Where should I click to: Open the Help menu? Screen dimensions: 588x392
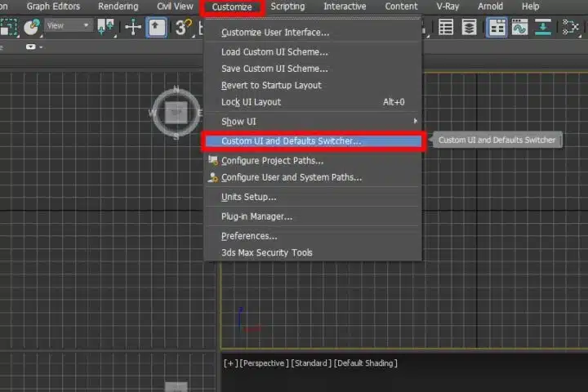tap(530, 7)
